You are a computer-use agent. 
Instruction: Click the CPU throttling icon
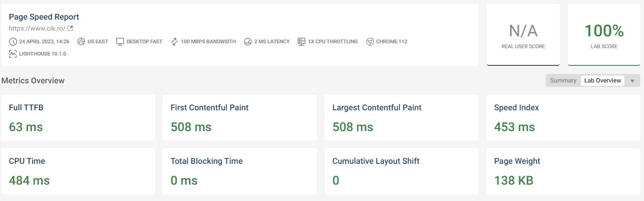[301, 42]
